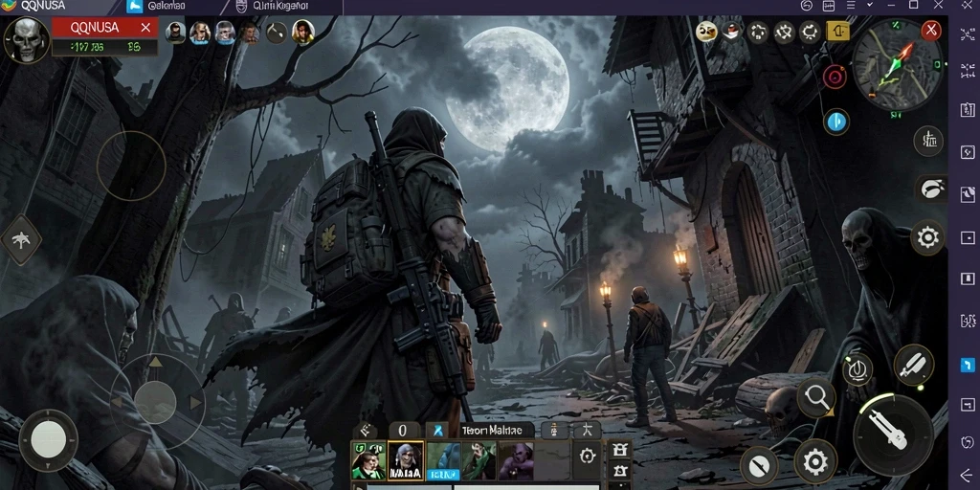
Task: Tap the large white round button bottom-left
Action: [49, 439]
